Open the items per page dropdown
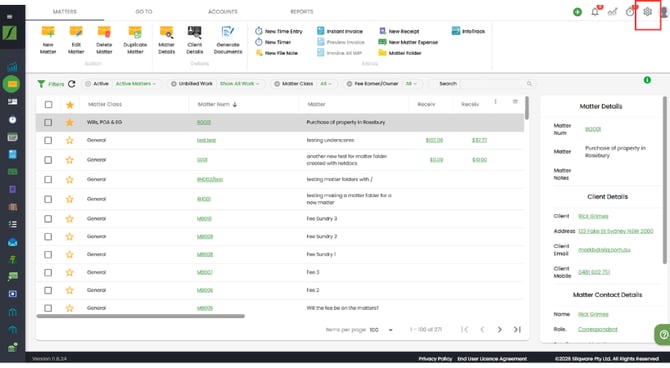The height and width of the screenshot is (368, 670). point(381,330)
